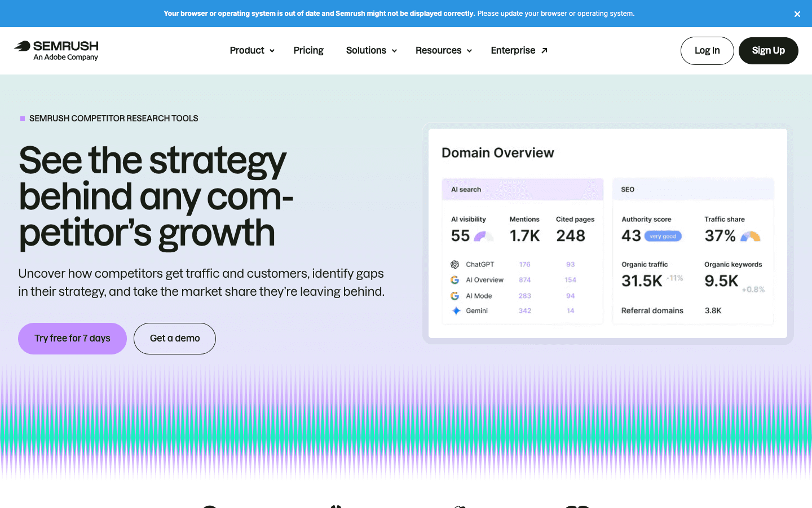
Task: Expand the Solutions menu chevron
Action: point(394,51)
